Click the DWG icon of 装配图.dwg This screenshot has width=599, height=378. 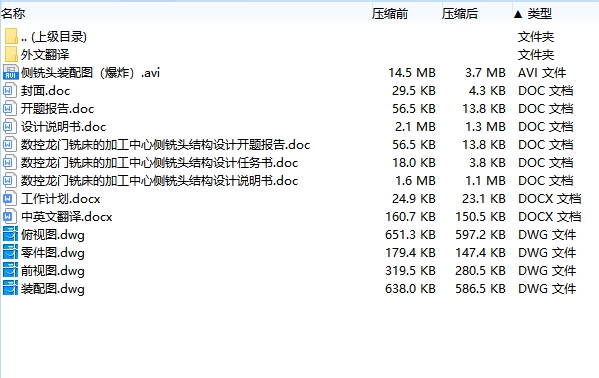[11, 289]
